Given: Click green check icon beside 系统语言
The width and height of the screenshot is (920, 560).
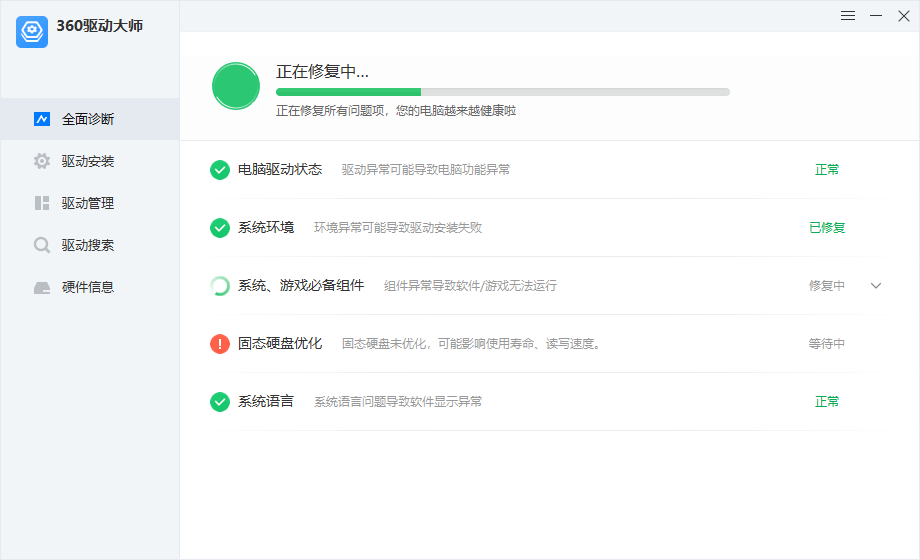Looking at the screenshot, I should (220, 402).
